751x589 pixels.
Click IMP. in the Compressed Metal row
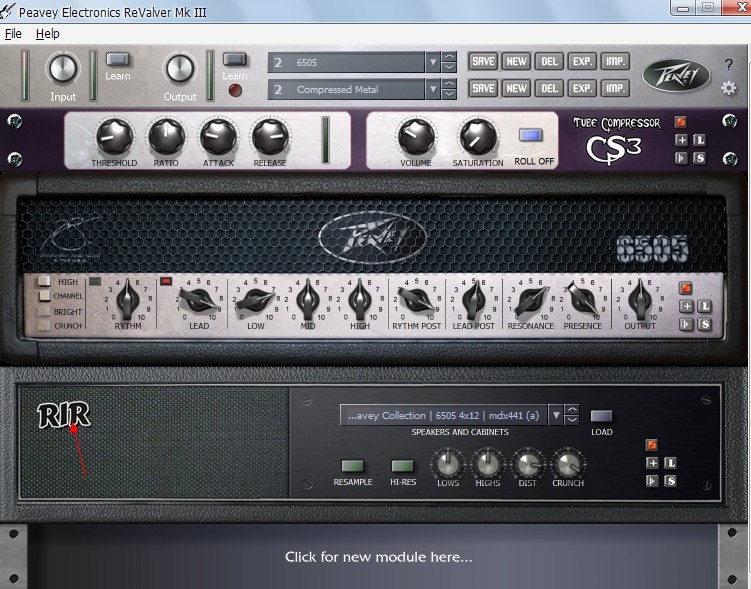point(615,88)
